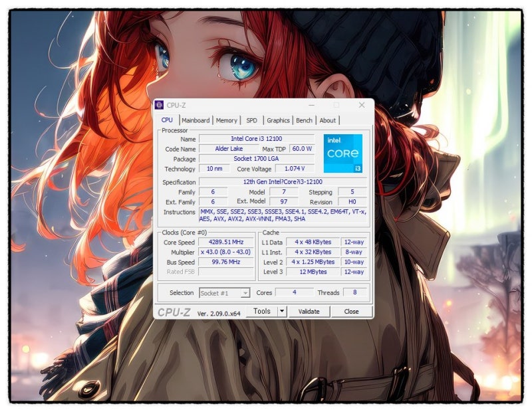532x412 pixels.
Task: Click the empty Rated FSB field
Action: click(x=226, y=272)
